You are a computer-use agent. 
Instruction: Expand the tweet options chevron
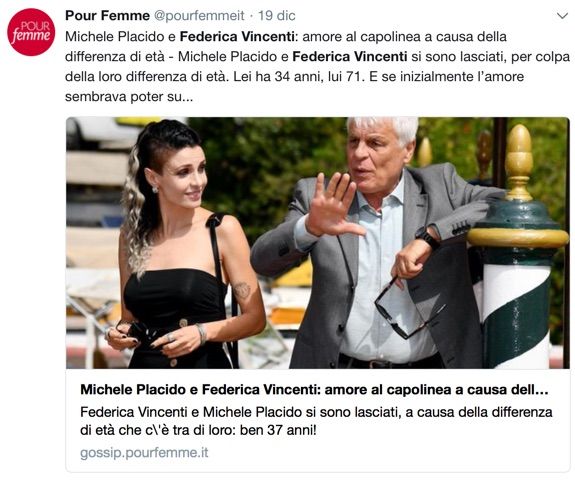[x=562, y=16]
